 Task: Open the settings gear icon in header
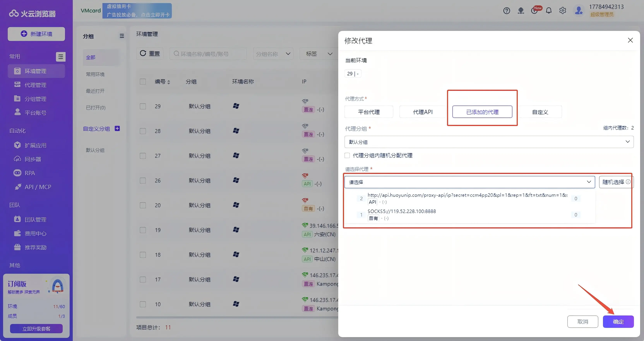tap(563, 10)
